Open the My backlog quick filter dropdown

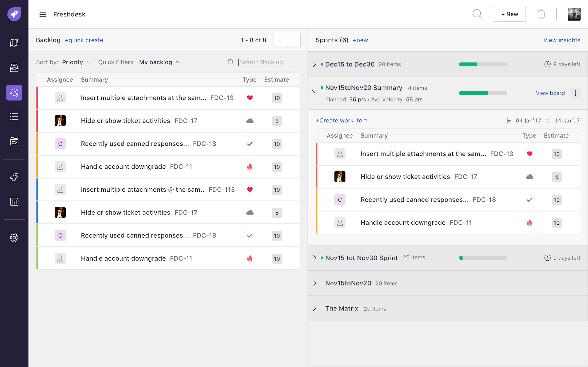click(159, 62)
